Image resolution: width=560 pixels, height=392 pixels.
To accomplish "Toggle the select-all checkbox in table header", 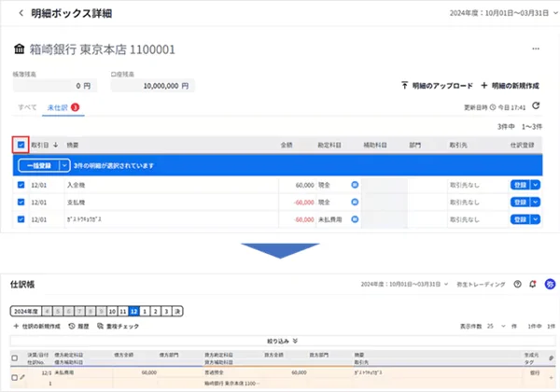I will 21,145.
